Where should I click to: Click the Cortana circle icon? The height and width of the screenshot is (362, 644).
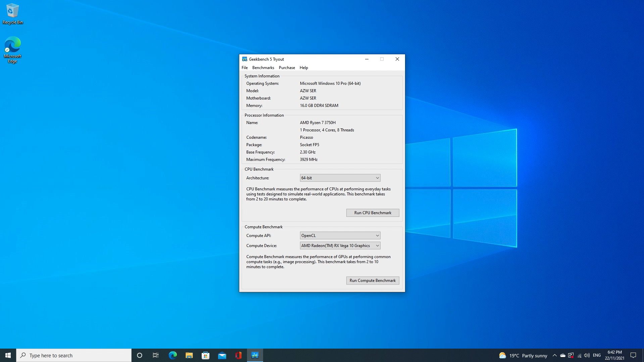[140, 355]
